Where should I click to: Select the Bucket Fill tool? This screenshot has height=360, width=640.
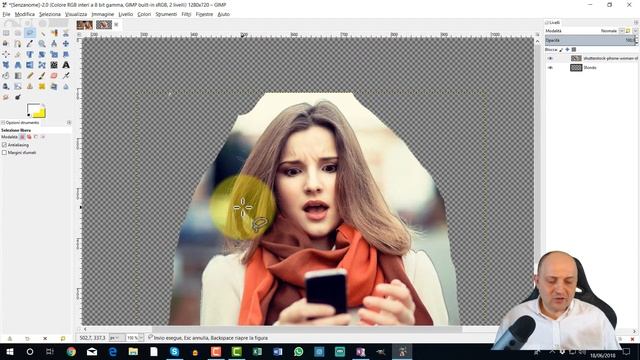click(6, 76)
